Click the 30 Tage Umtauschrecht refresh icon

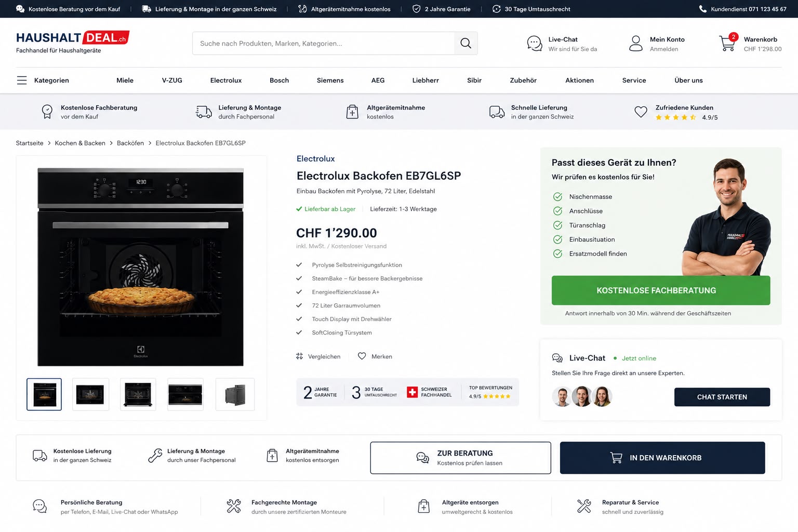496,9
